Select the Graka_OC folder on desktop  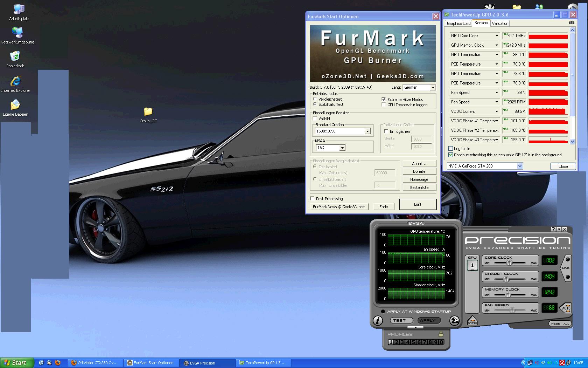[x=148, y=115]
